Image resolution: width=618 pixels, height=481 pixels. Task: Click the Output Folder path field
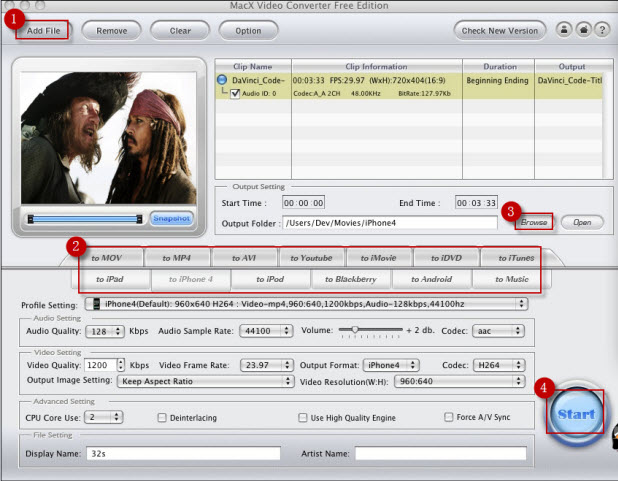[x=390, y=223]
